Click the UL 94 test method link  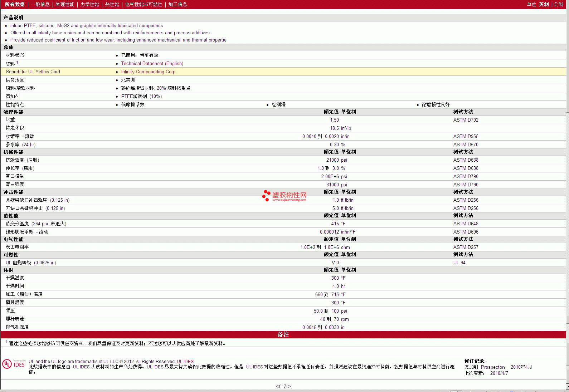click(459, 263)
